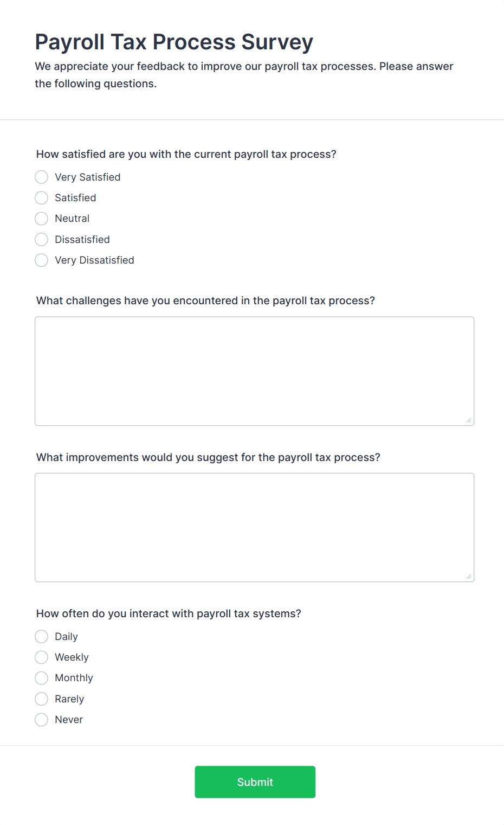Select the Very Satisfied radio option
504x825 pixels.
pyautogui.click(x=41, y=177)
